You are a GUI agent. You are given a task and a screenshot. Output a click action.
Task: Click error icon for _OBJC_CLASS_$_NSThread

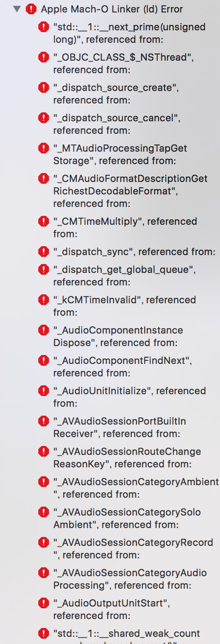(x=44, y=57)
